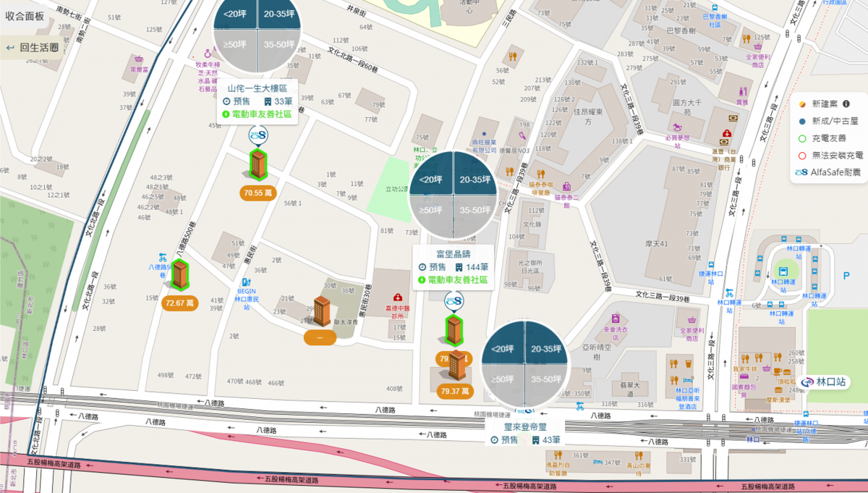The height and width of the screenshot is (493, 868).
Task: Open the 璽來登帝璽 project title
Action: click(x=525, y=427)
